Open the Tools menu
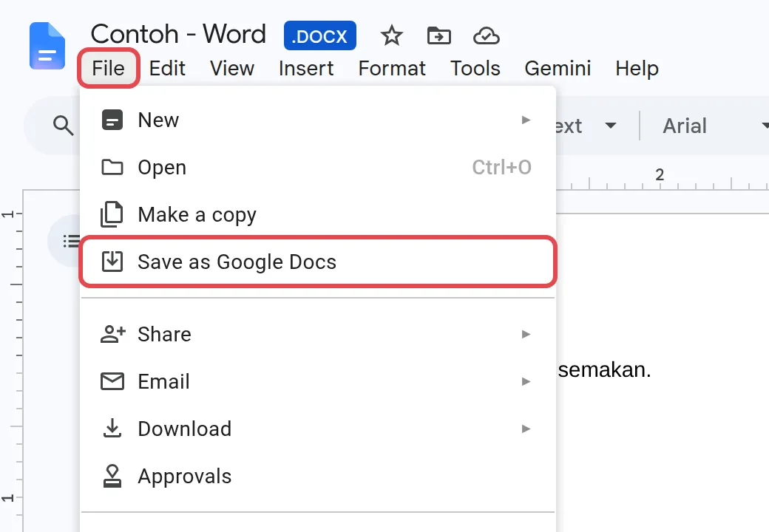The width and height of the screenshot is (769, 532). coord(475,68)
